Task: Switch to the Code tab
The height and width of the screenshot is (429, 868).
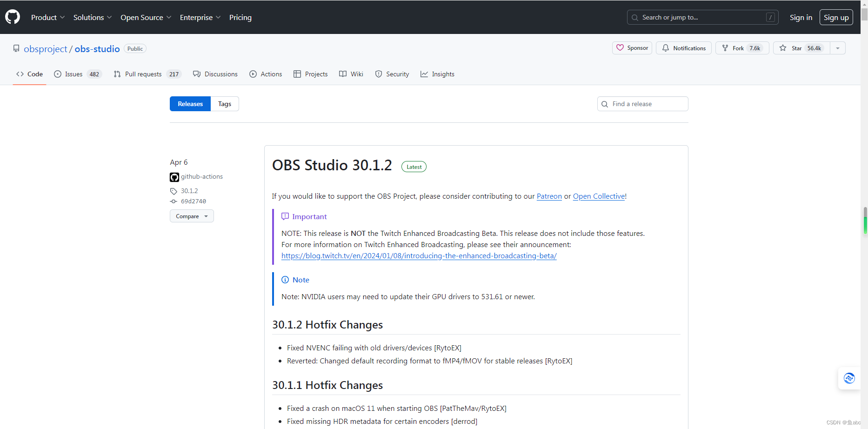Action: (29, 74)
